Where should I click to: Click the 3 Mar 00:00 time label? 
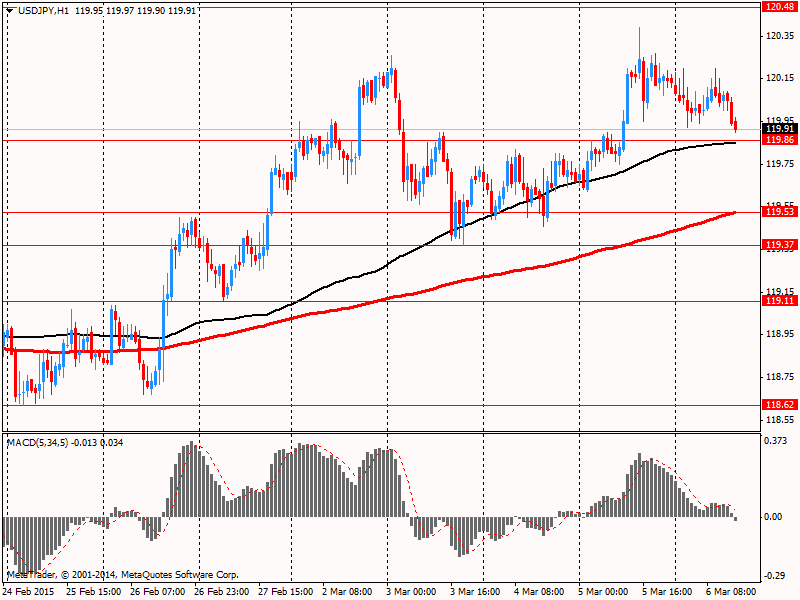[411, 592]
